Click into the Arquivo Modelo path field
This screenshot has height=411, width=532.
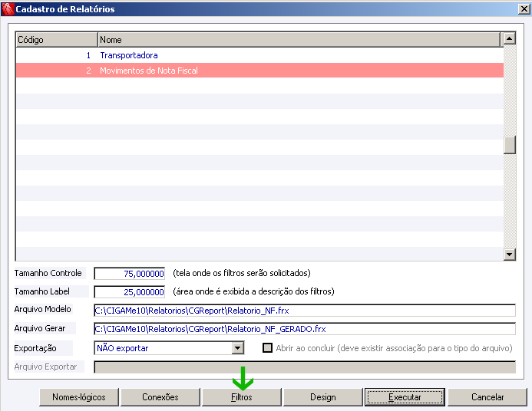[305, 311]
